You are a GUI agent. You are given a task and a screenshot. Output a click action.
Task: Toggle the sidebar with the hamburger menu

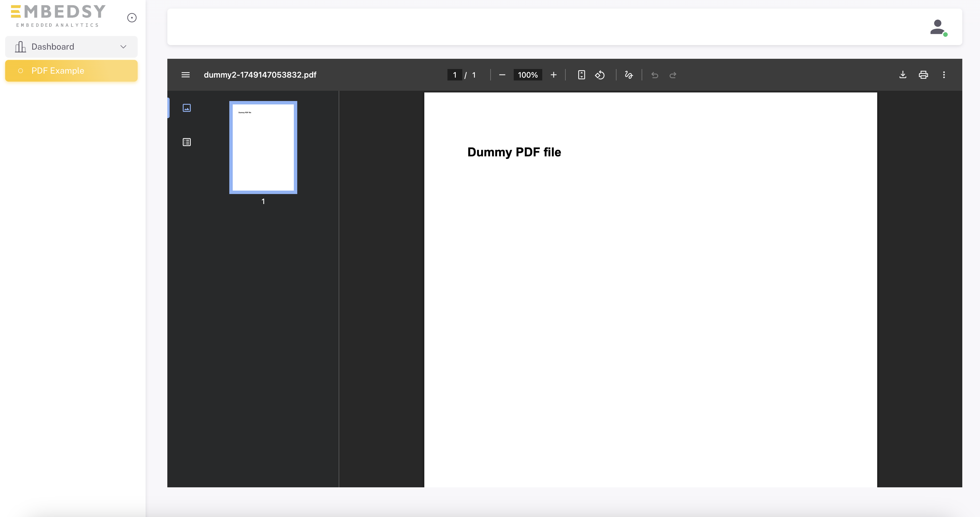[x=185, y=75]
